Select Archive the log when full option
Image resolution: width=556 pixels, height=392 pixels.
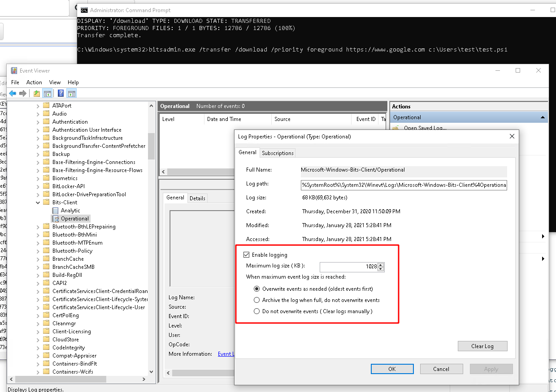257,300
